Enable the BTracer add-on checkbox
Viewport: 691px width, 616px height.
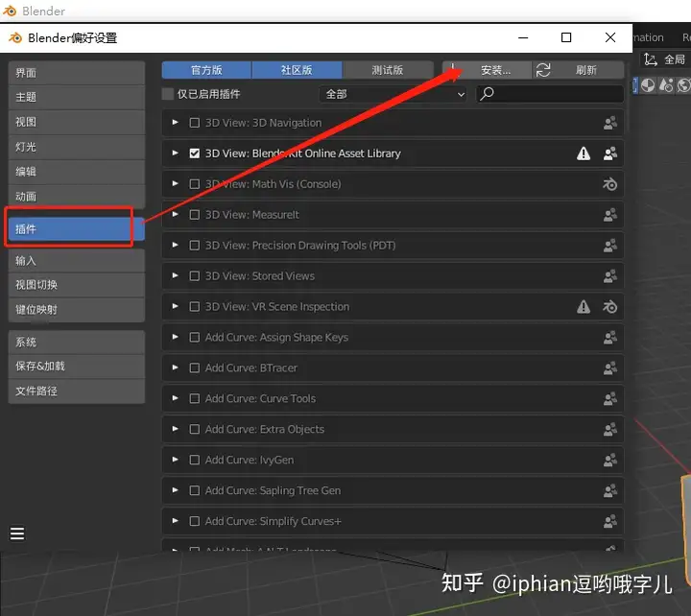point(194,367)
